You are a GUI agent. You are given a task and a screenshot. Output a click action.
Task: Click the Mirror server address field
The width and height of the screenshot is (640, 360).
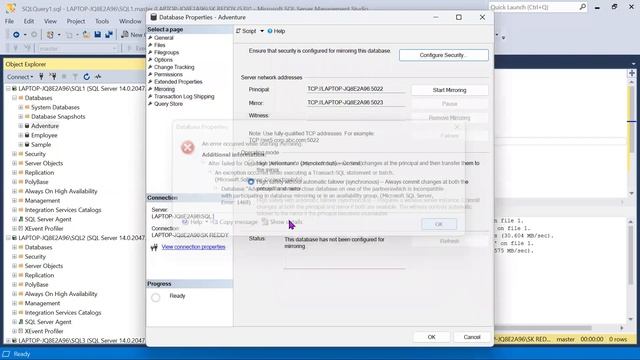pyautogui.click(x=356, y=102)
